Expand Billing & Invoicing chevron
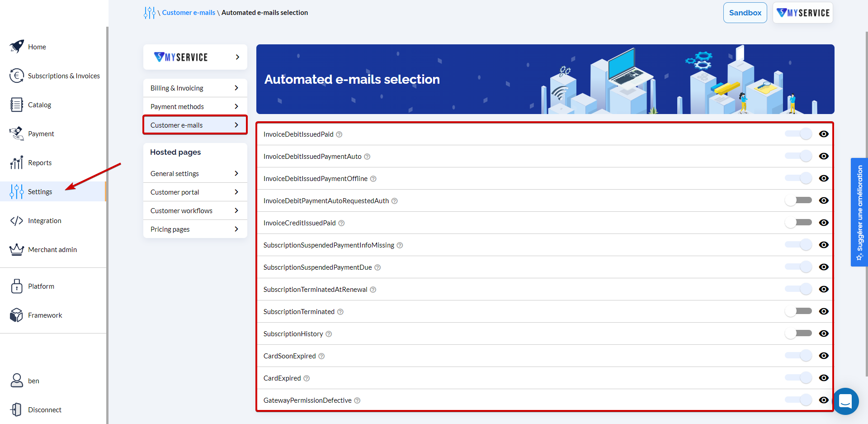868x424 pixels. tap(236, 88)
